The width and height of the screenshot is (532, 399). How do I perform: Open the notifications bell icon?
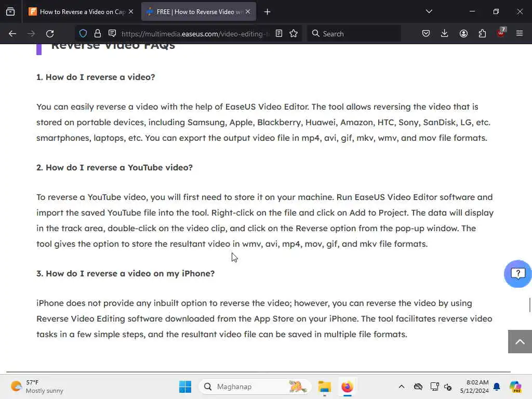pos(497,387)
